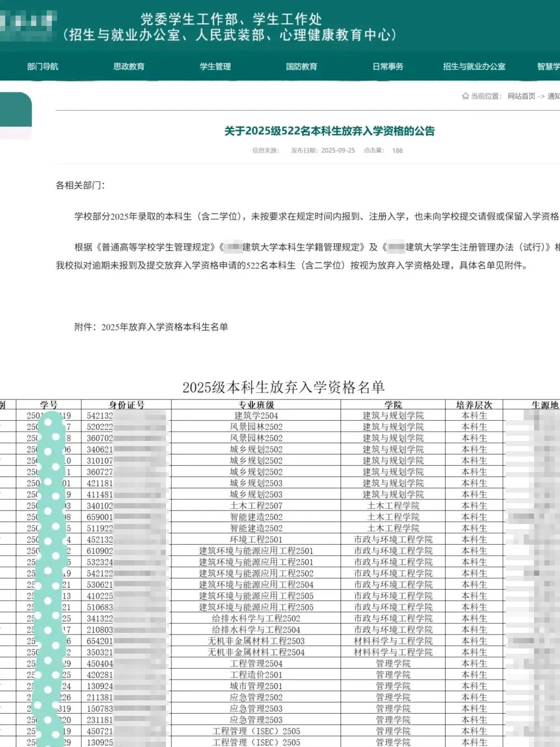The width and height of the screenshot is (560, 747).
Task: Click the 网站首页 breadcrumb link
Action: [x=520, y=96]
